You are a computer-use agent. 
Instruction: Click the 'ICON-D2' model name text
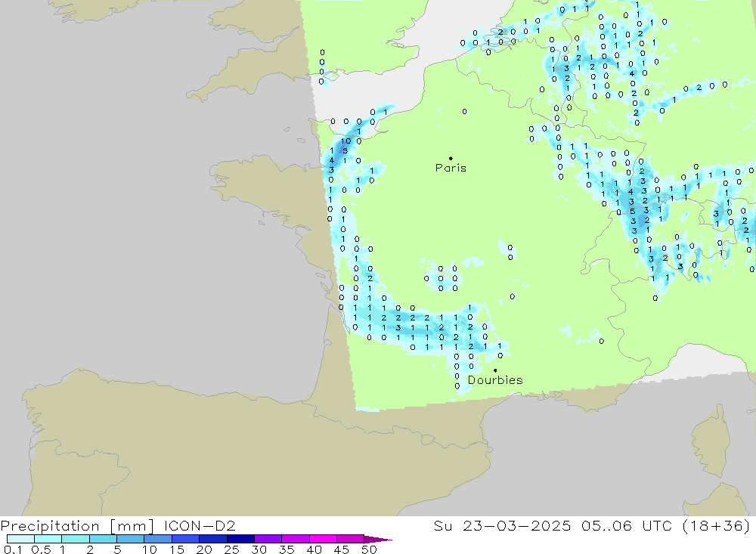(x=200, y=525)
